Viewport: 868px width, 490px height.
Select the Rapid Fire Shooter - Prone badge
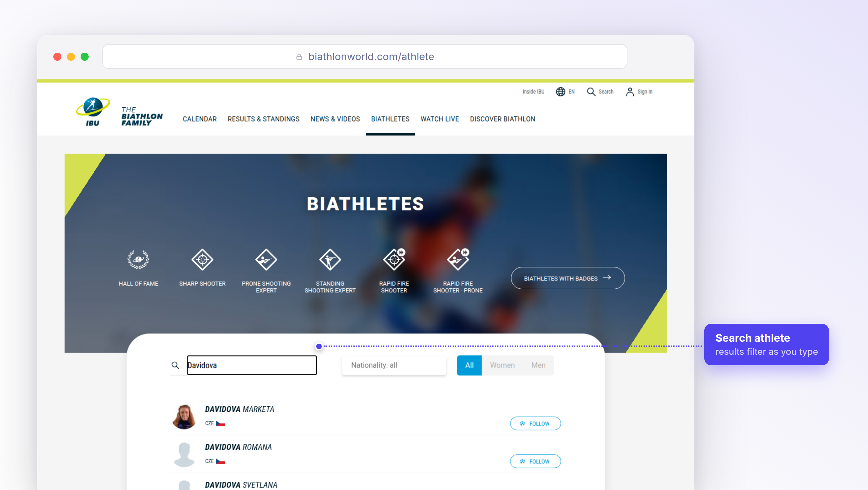point(458,259)
